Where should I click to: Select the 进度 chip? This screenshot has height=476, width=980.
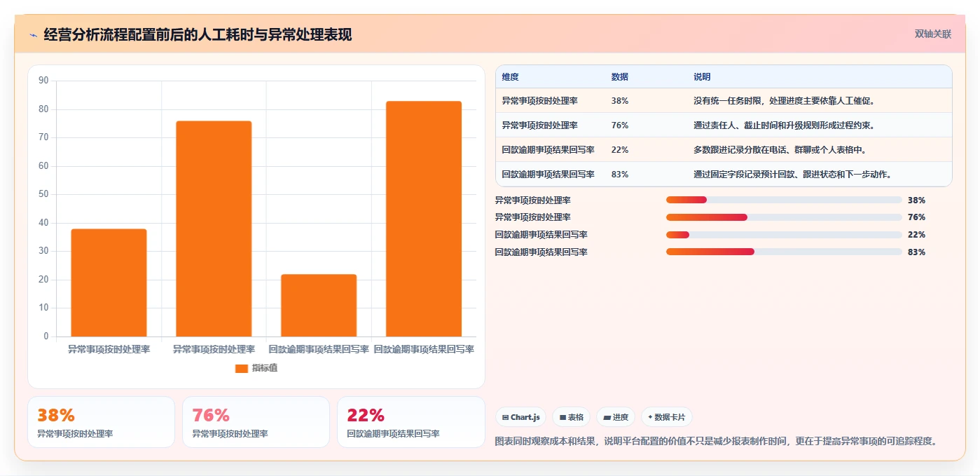(616, 417)
